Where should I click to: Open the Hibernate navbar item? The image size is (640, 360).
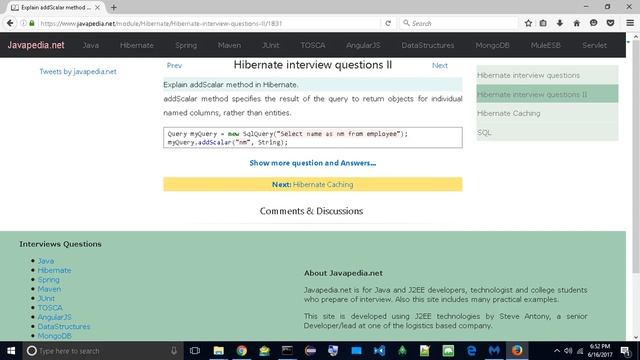pyautogui.click(x=137, y=45)
